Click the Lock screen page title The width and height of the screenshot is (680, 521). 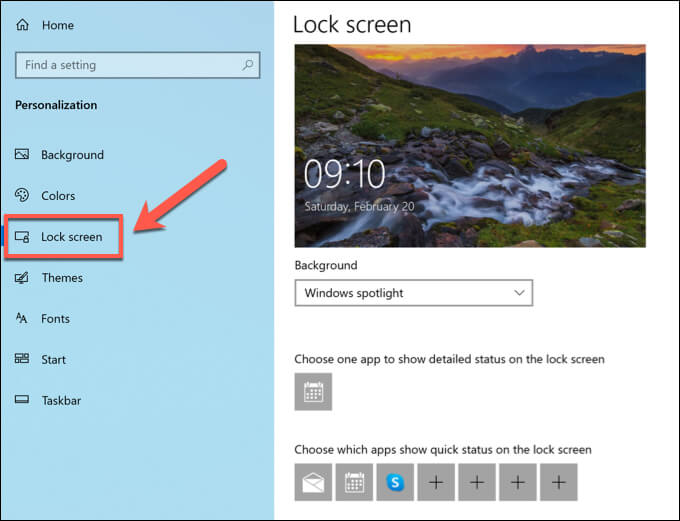pyautogui.click(x=352, y=24)
